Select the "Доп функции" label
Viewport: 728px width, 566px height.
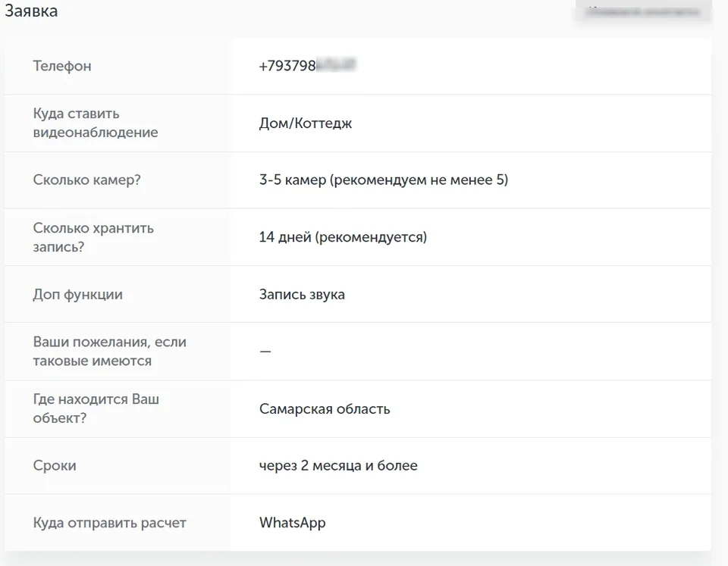coord(77,294)
